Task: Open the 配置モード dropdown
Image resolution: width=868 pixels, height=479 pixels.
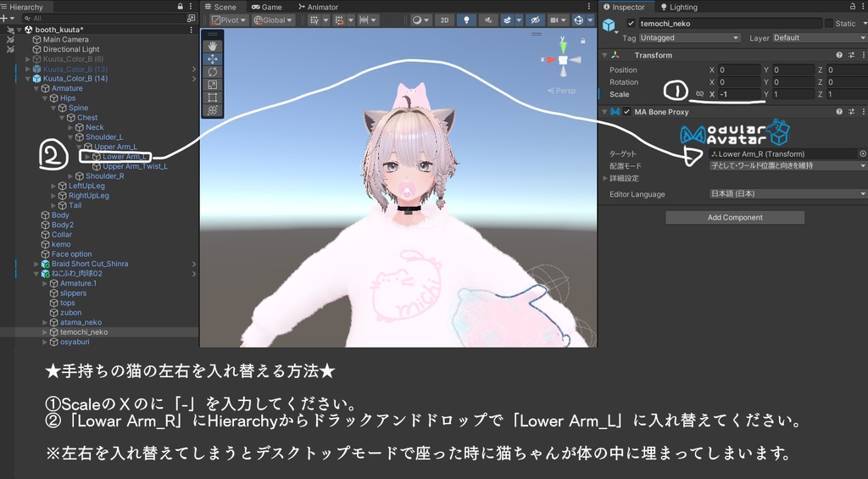Action: click(787, 165)
